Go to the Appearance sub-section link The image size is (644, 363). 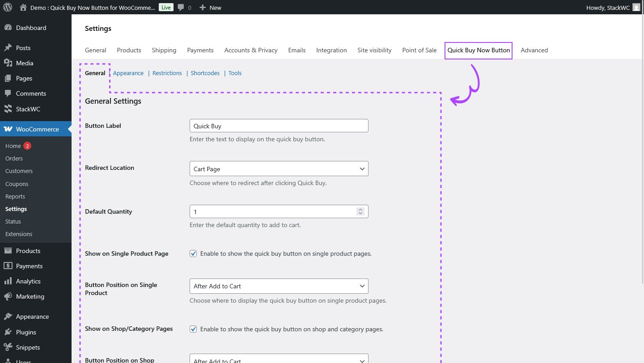click(x=128, y=73)
